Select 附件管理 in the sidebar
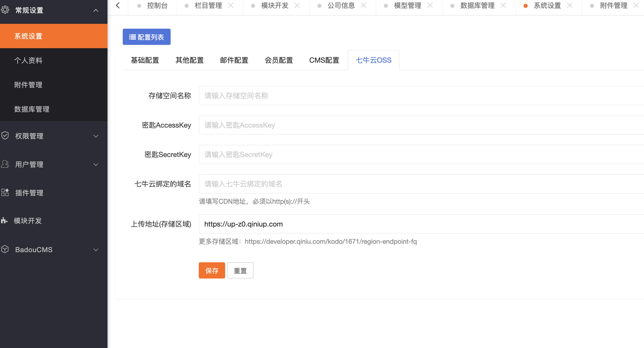Screen dimensions: 644x348 [28, 85]
